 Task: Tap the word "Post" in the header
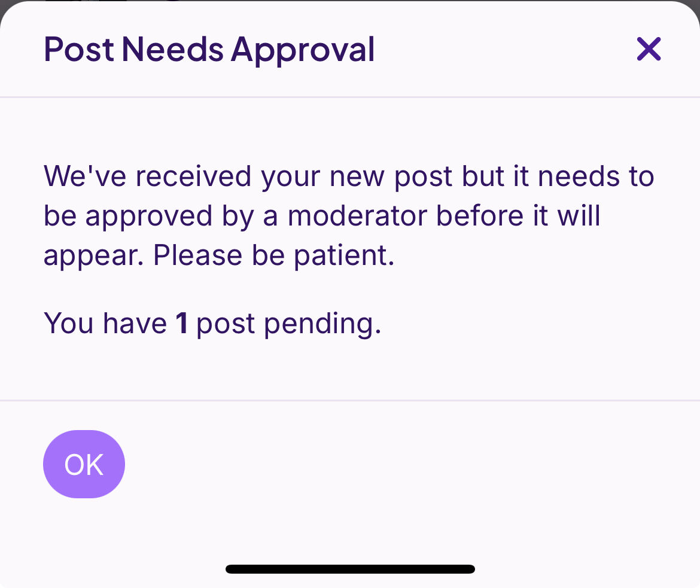coord(79,49)
